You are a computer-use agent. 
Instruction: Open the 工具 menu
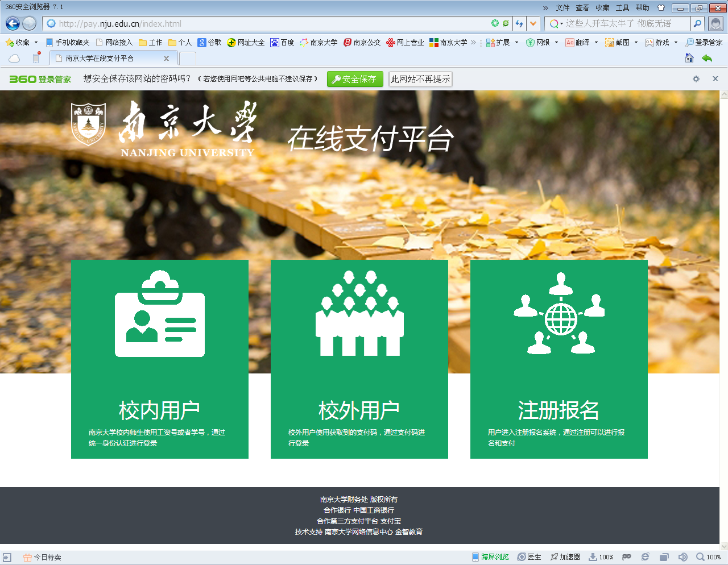pyautogui.click(x=622, y=8)
